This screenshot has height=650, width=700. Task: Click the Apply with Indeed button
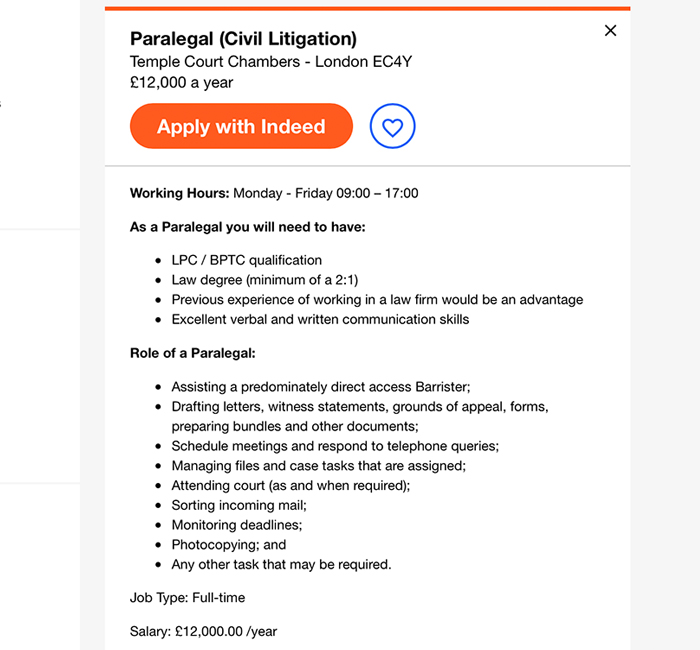click(x=241, y=126)
